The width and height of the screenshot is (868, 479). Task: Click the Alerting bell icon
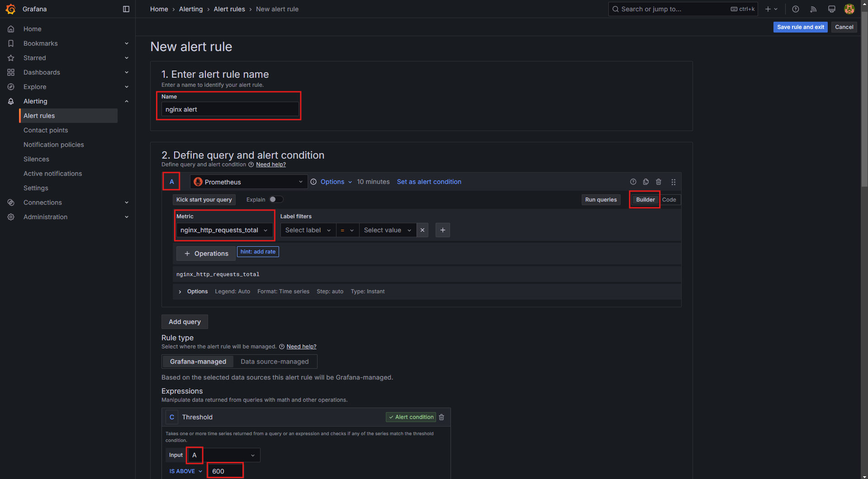coord(11,101)
